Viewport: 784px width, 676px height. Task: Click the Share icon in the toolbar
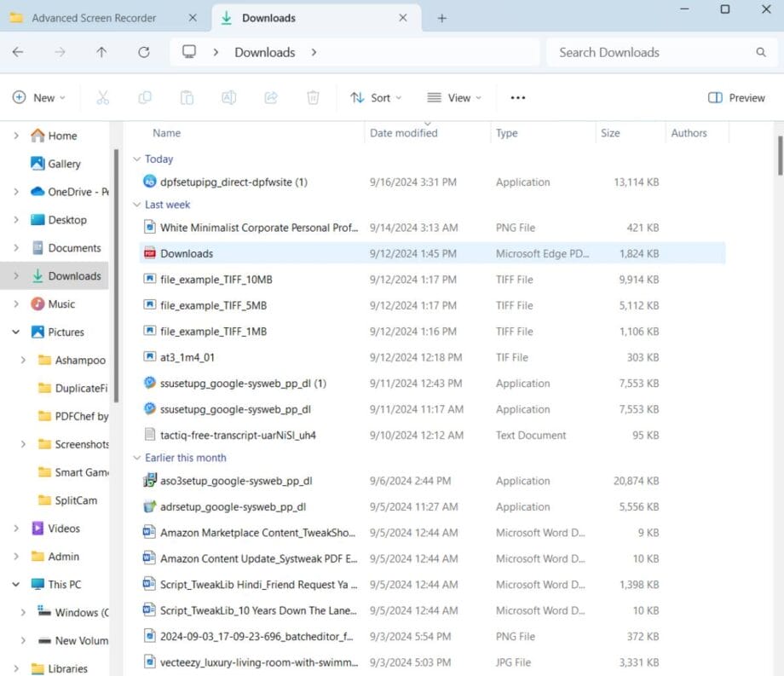tap(271, 97)
